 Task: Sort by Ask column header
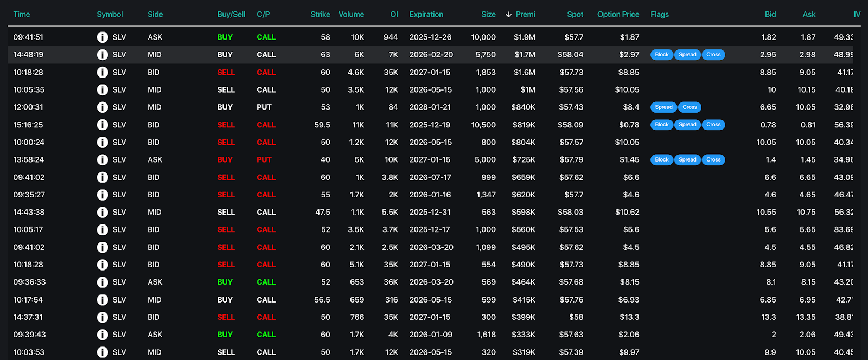(x=809, y=15)
